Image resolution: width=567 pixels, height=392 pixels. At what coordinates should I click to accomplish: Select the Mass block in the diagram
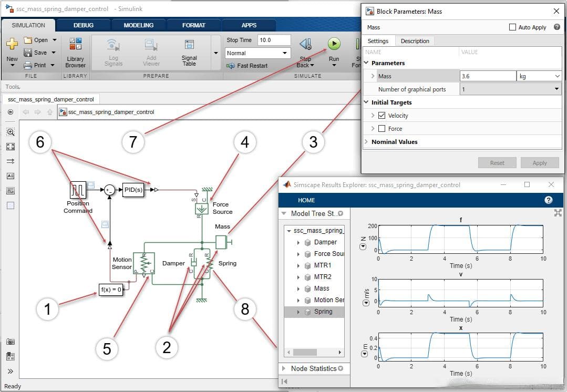pos(221,242)
